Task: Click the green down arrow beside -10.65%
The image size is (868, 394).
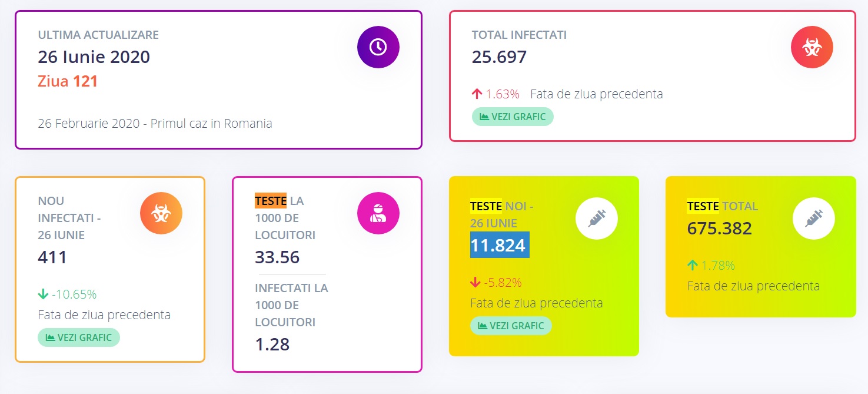Action: (42, 294)
